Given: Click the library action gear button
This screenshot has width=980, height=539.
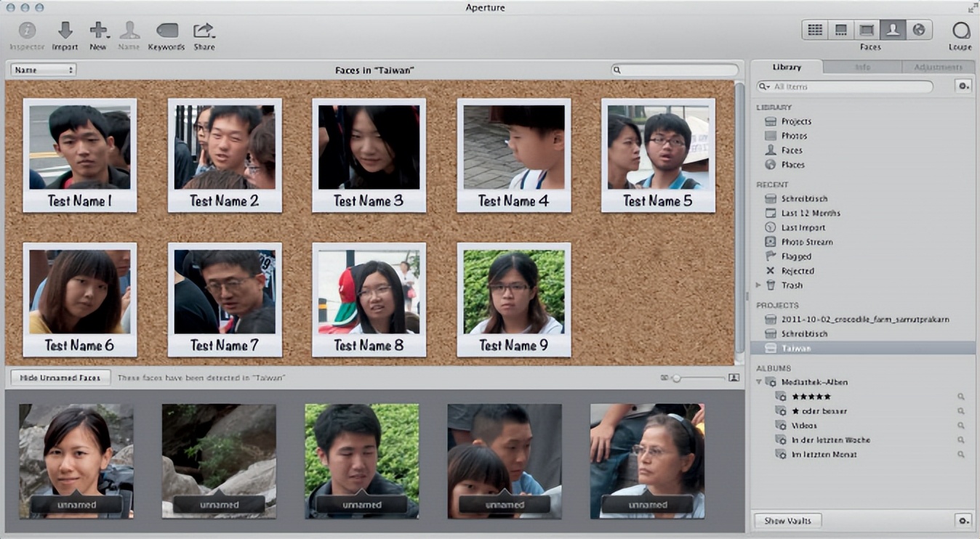Looking at the screenshot, I should pyautogui.click(x=963, y=86).
